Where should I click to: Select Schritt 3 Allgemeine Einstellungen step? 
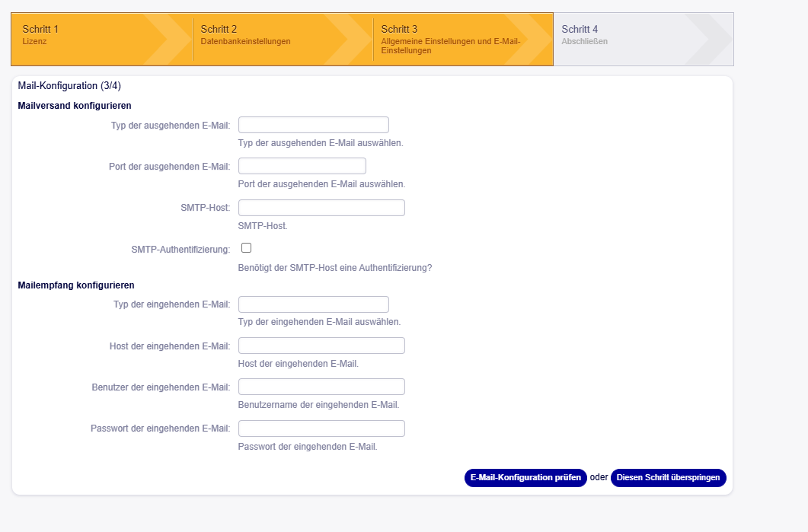463,39
